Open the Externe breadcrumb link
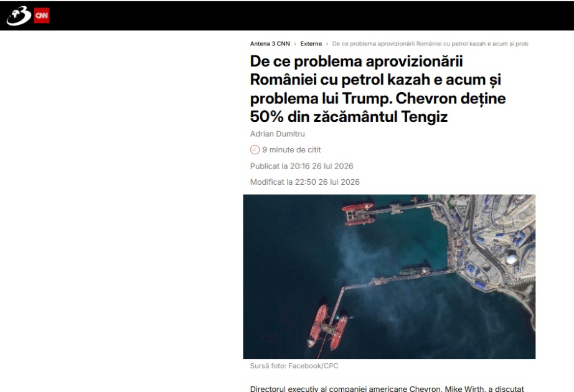The image size is (574, 392). (x=311, y=44)
